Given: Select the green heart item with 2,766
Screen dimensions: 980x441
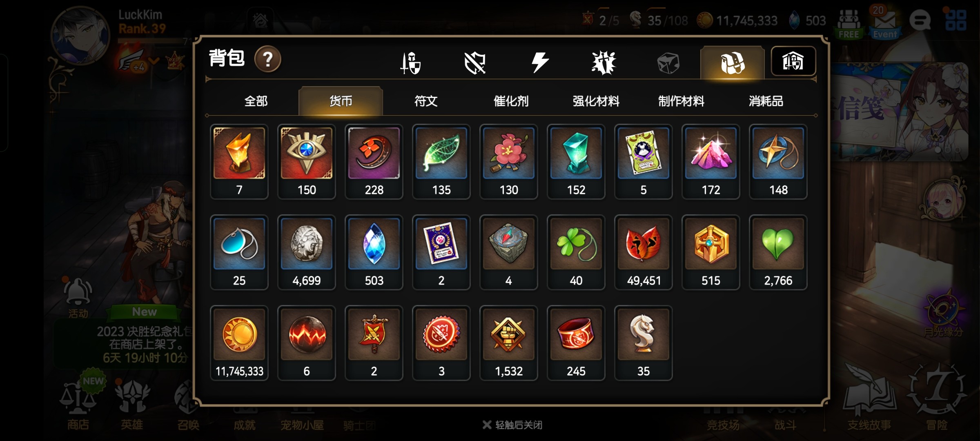Looking at the screenshot, I should pos(778,252).
